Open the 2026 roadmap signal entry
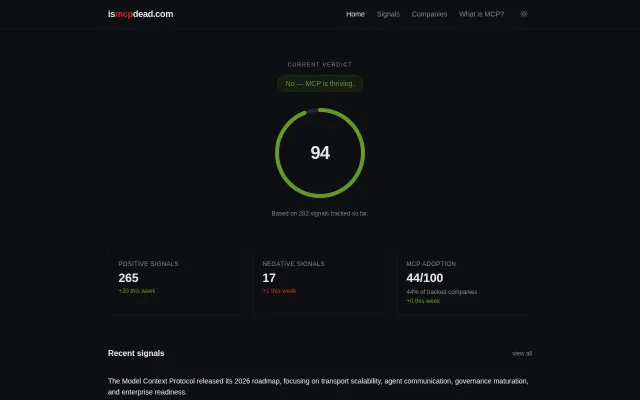640x400 pixels. click(318, 387)
